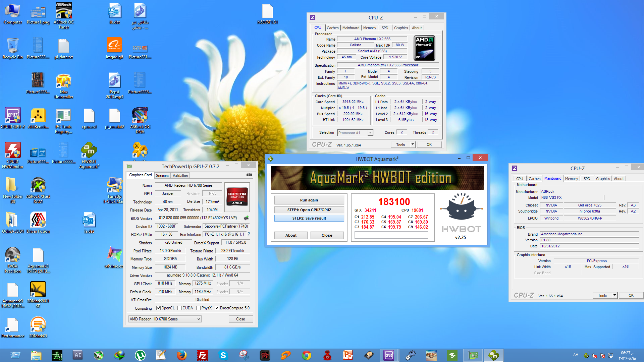This screenshot has height=362, width=644.
Task: Open EVGA Precision desktop icon
Action: pos(13,260)
